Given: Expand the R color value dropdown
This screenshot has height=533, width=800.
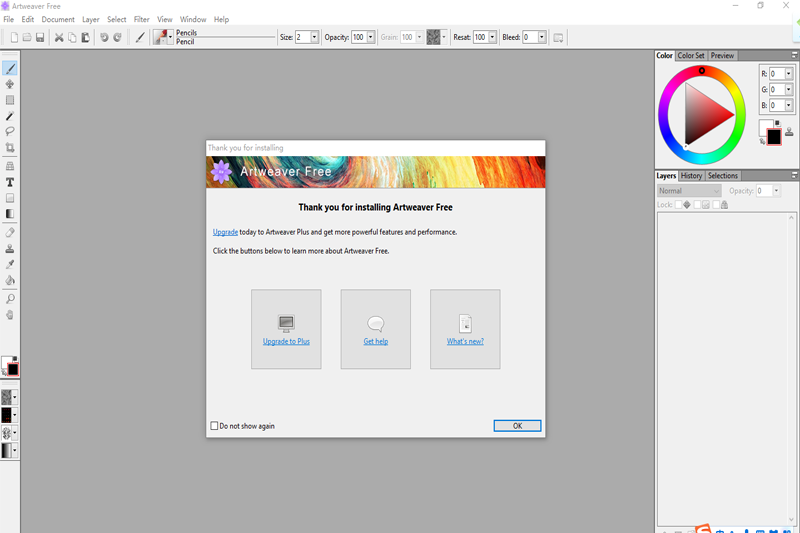Looking at the screenshot, I should (788, 74).
